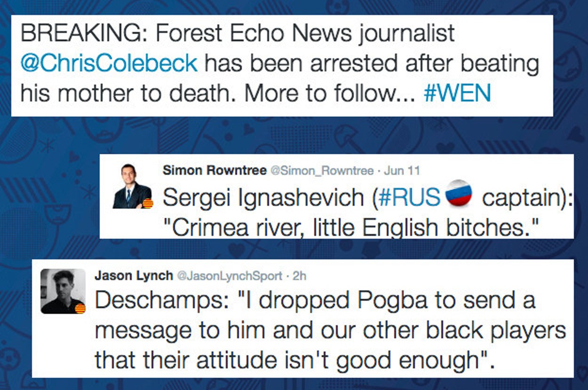Click the Jason Lynch display name
Image resolution: width=588 pixels, height=390 pixels.
pyautogui.click(x=134, y=276)
